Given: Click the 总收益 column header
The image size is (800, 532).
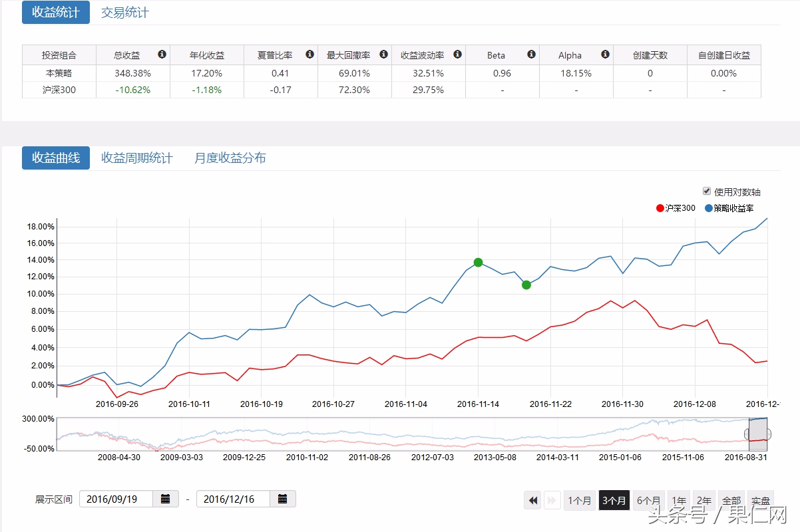Looking at the screenshot, I should coord(132,55).
